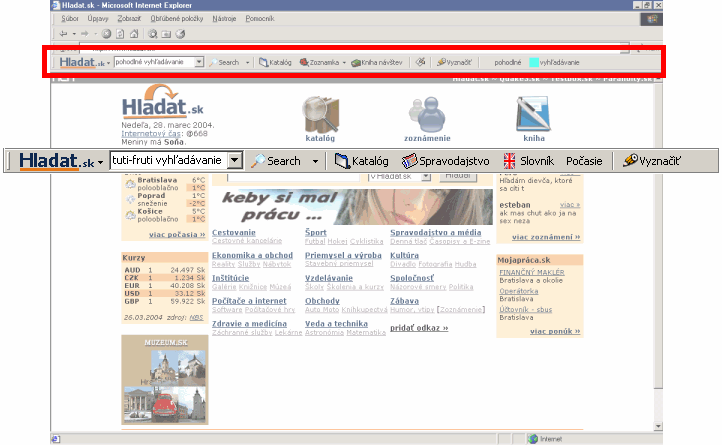Click the 'keby si mal prácu' banner

tap(353, 206)
